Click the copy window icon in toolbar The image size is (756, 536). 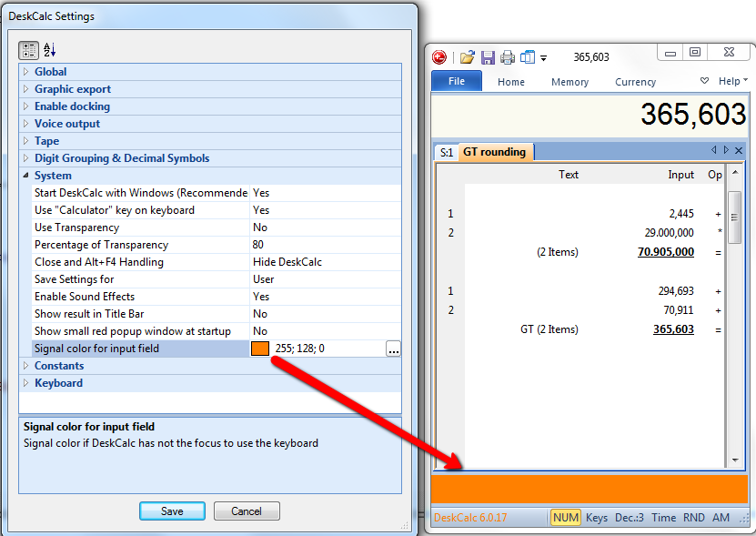[x=528, y=57]
